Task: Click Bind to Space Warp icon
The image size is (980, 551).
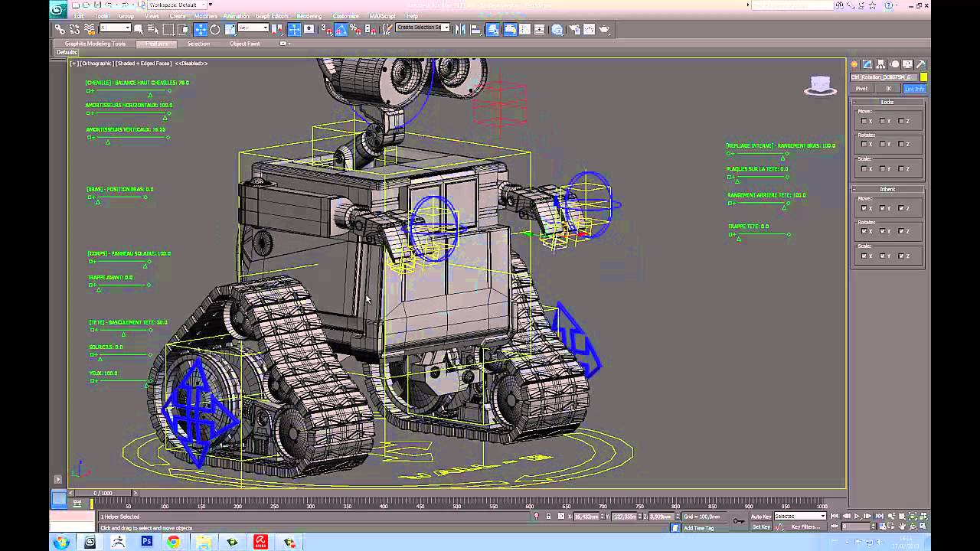Action: tap(89, 29)
